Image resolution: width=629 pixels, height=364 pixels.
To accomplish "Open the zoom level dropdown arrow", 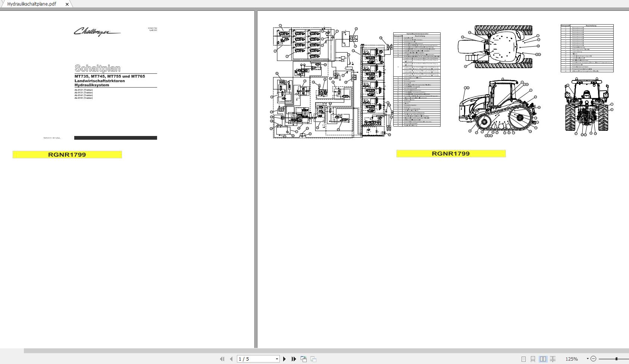I will coord(588,359).
